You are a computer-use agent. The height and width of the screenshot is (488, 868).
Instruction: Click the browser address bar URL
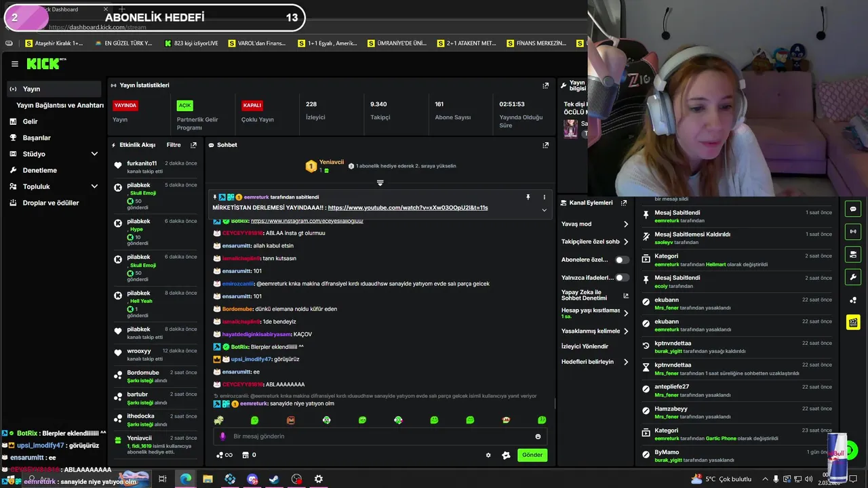point(97,27)
